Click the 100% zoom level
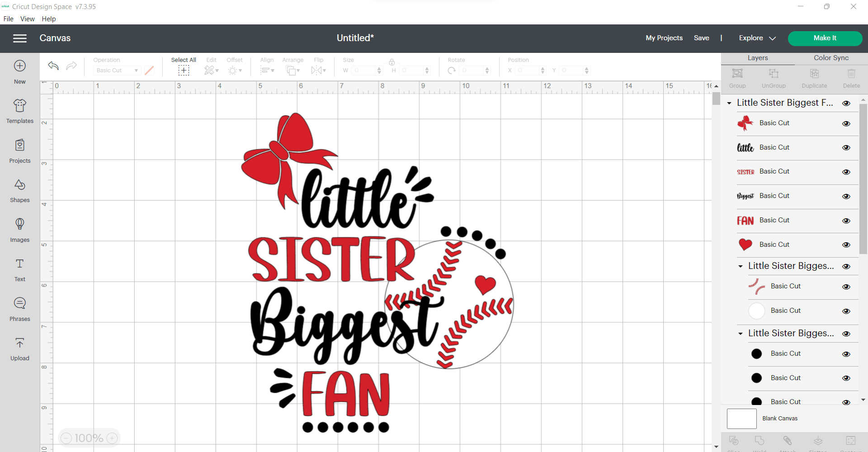This screenshot has height=452, width=868. pyautogui.click(x=89, y=438)
